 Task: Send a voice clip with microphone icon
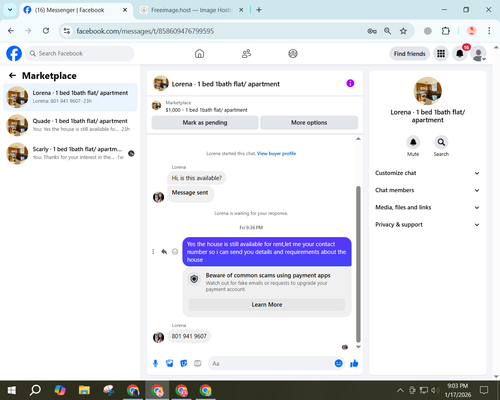pos(155,363)
